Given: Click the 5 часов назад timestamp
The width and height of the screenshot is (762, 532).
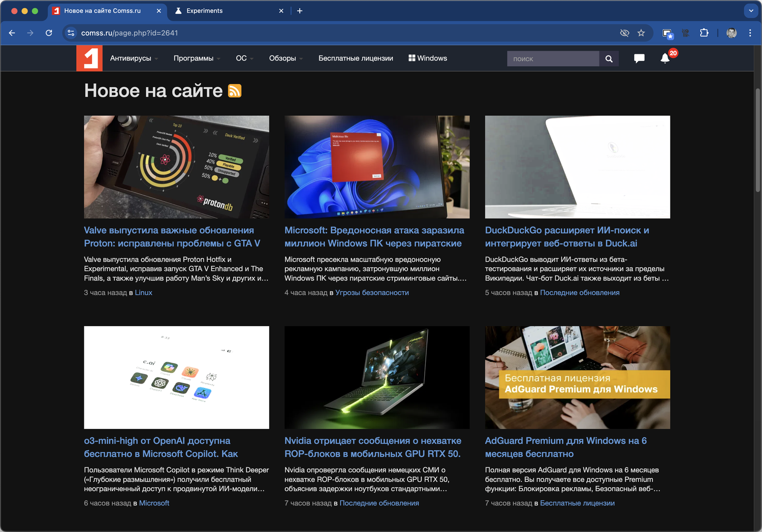Looking at the screenshot, I should tap(509, 293).
